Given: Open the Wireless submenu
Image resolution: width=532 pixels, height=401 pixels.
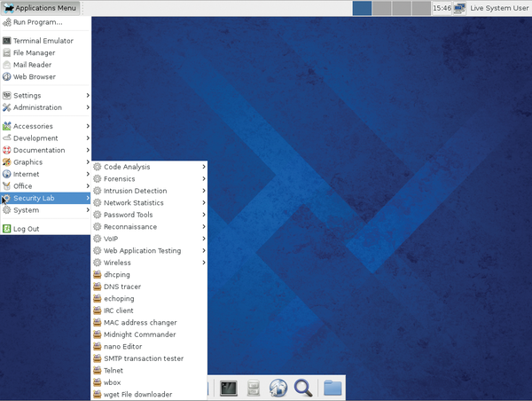Looking at the screenshot, I should [117, 263].
